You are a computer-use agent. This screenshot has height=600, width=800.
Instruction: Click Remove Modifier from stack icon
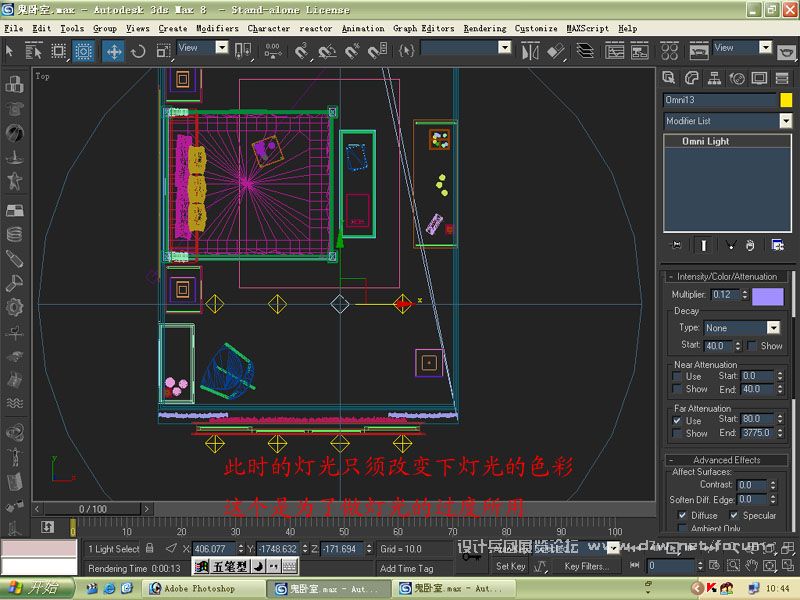tap(749, 245)
